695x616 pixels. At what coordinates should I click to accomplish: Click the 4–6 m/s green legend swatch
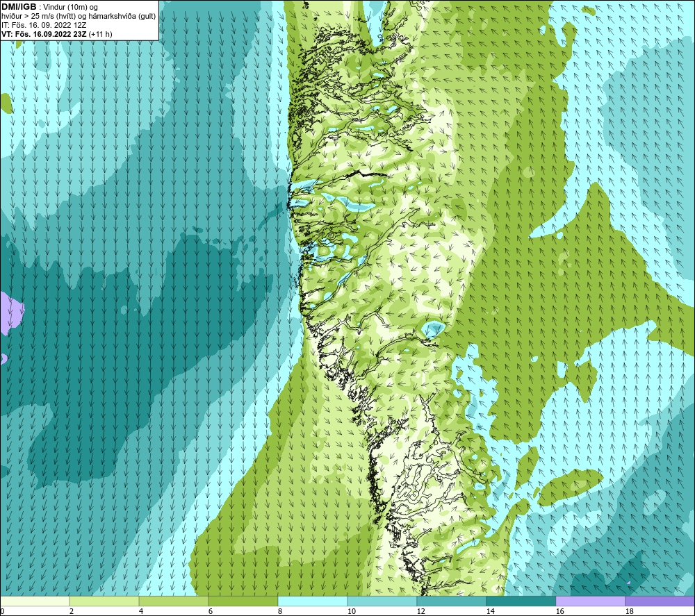[173, 601]
